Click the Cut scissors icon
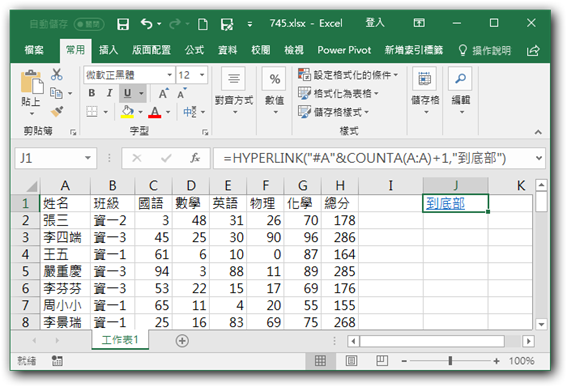 [x=56, y=75]
